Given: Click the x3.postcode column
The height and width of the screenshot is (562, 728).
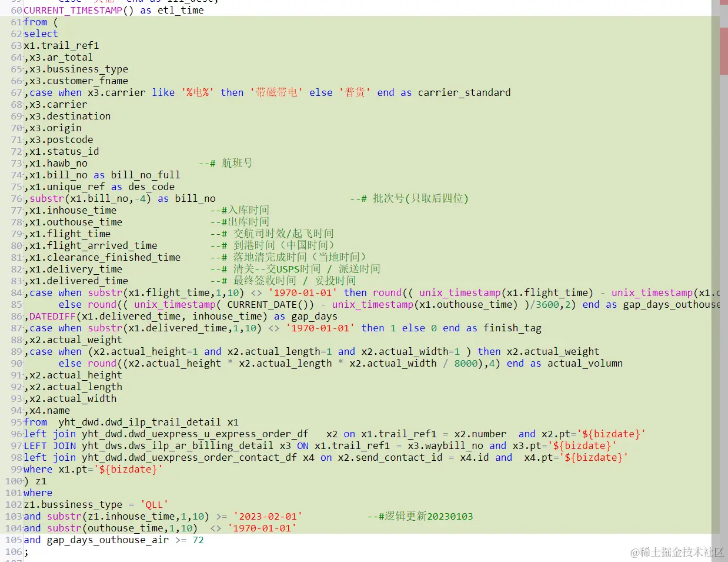Looking at the screenshot, I should [x=61, y=139].
